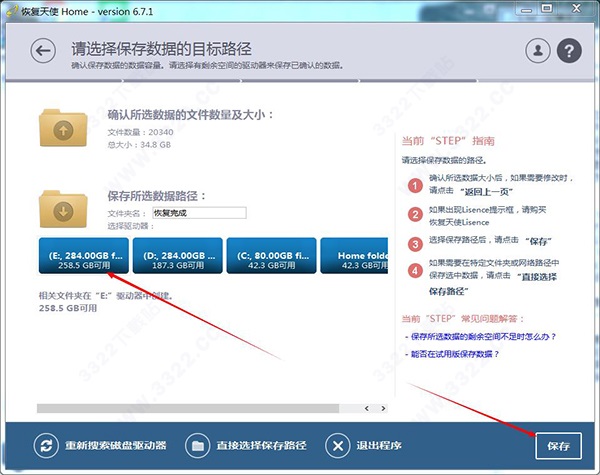Open the FAQ link about insufficient remaining space

(483, 337)
